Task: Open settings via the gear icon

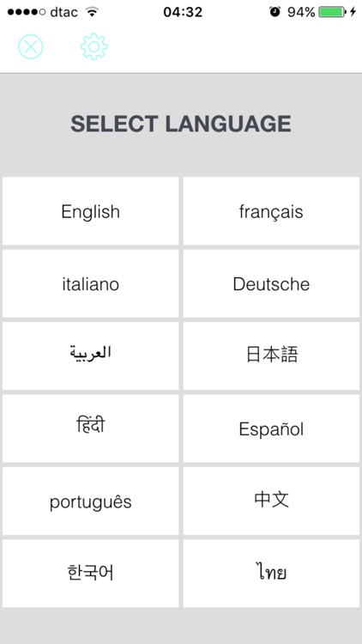Action: 94,47
